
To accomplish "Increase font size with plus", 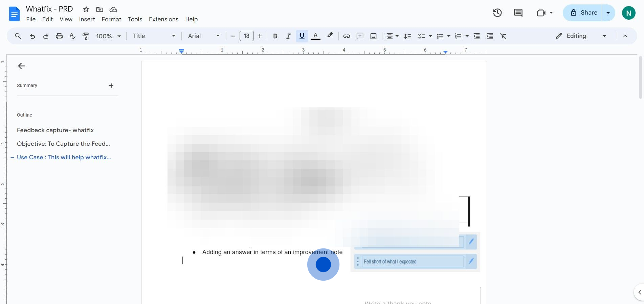I will tap(260, 36).
